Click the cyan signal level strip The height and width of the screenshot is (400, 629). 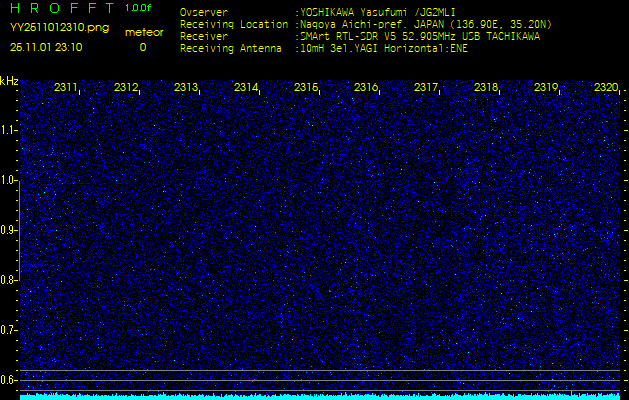tap(320, 396)
